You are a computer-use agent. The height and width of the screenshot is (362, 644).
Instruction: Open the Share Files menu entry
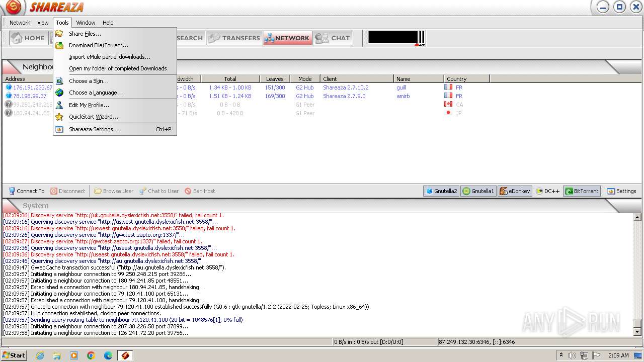pos(115,34)
